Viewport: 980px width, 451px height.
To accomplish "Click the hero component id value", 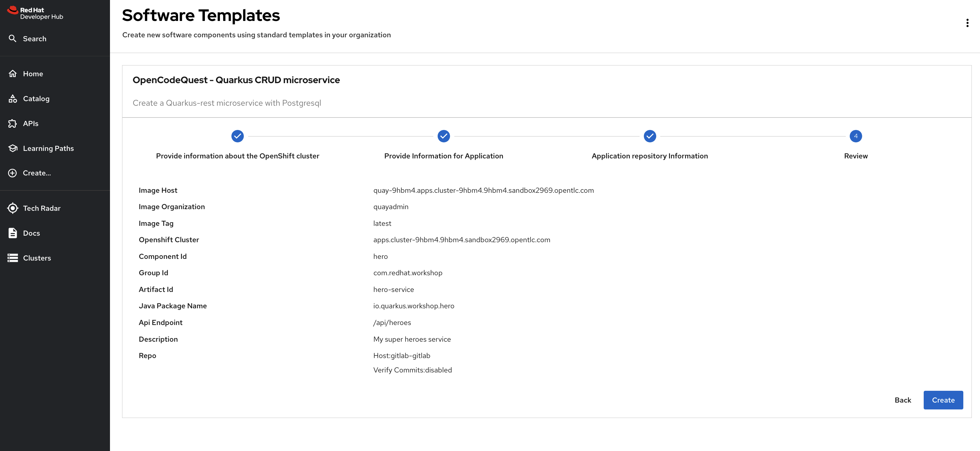I will pos(380,256).
